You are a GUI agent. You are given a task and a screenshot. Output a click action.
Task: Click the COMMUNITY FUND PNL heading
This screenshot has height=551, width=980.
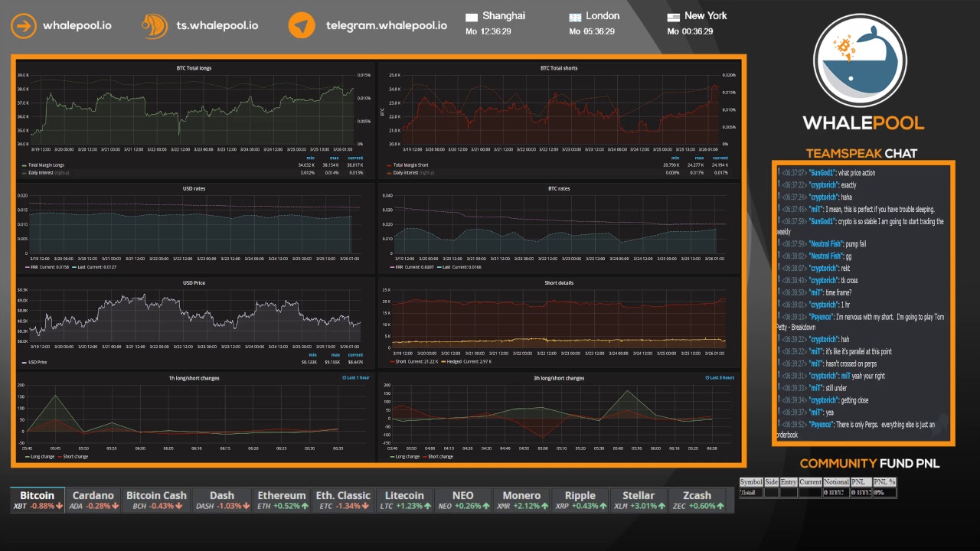click(870, 463)
